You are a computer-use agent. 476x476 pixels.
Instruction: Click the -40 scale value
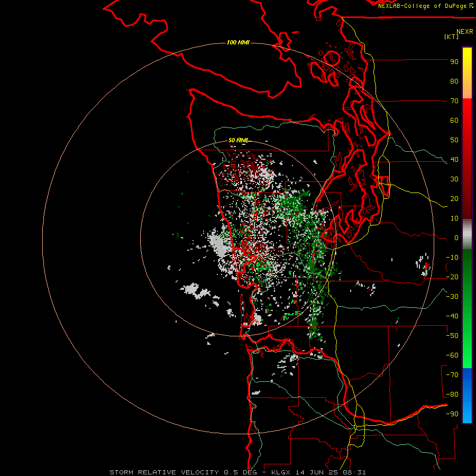[452, 316]
